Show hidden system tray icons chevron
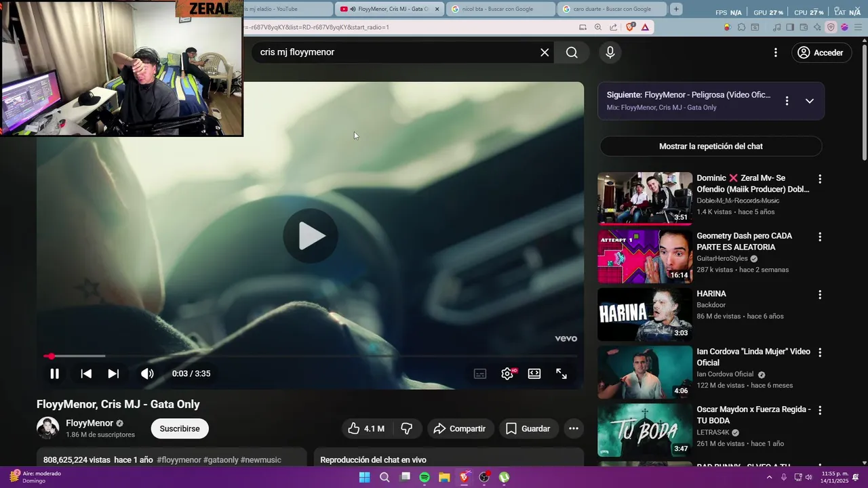Viewport: 868px width, 488px height. click(x=769, y=477)
